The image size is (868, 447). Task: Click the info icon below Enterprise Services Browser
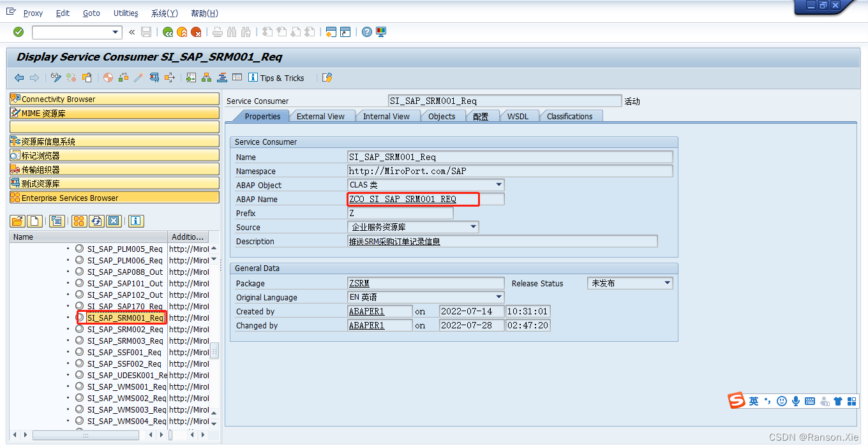point(135,221)
